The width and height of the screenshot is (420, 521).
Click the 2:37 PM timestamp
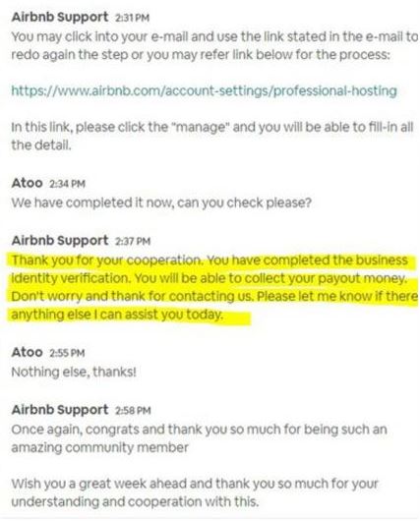tap(133, 241)
